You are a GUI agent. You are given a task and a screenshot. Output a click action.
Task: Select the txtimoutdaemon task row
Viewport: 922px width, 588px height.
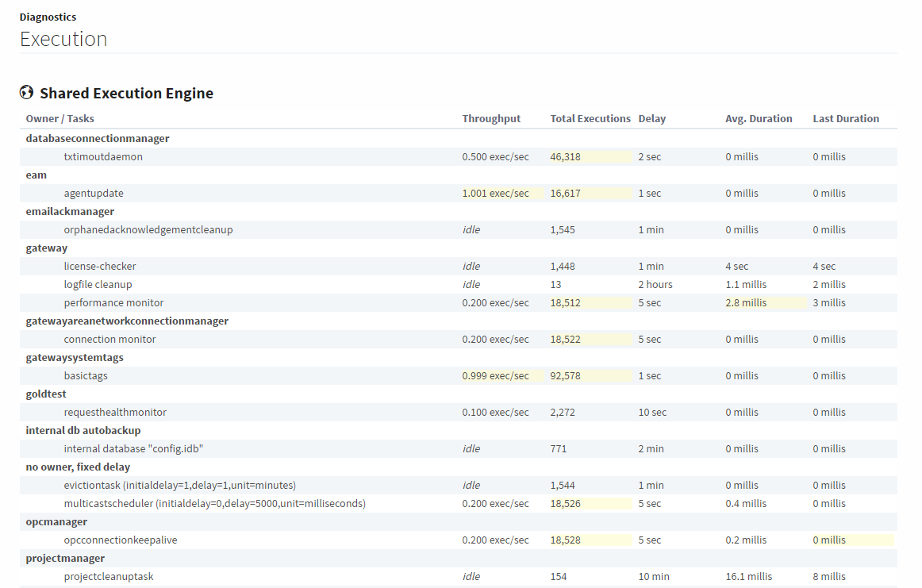pos(103,157)
